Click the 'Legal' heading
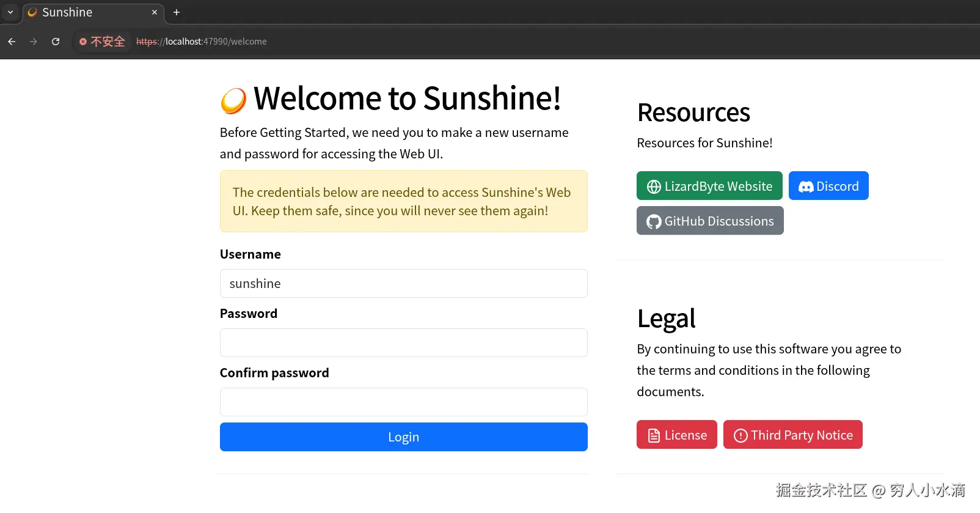The width and height of the screenshot is (980, 513). tap(666, 319)
